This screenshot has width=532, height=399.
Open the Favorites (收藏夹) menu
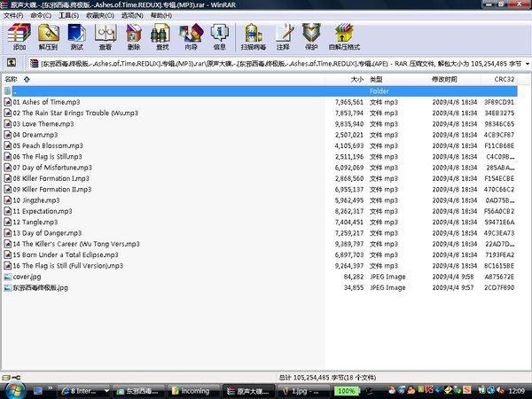click(x=100, y=15)
